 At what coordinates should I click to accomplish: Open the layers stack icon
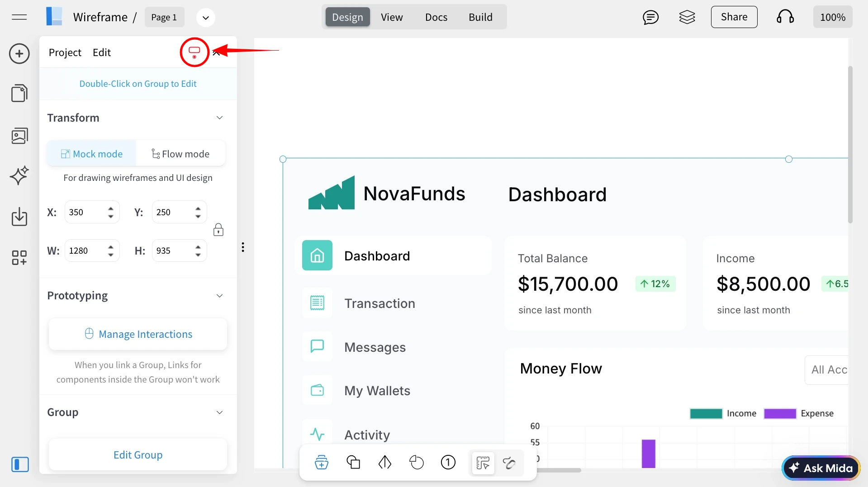pyautogui.click(x=687, y=17)
